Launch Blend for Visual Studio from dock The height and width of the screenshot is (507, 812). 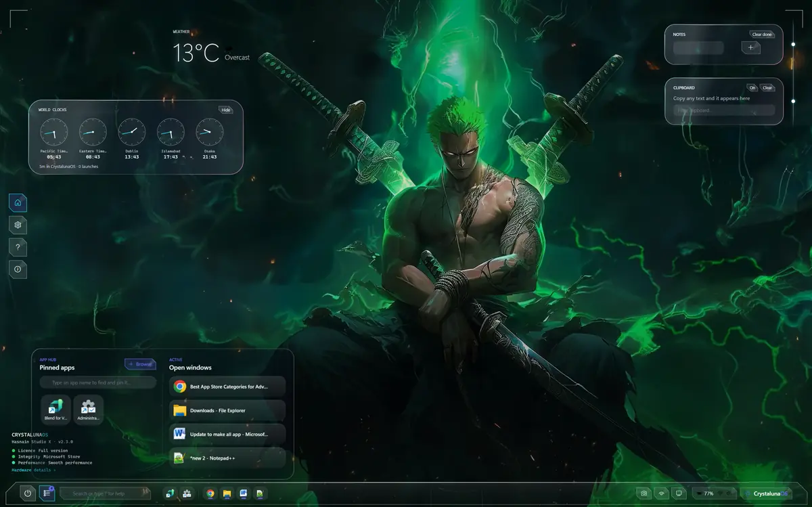pos(171,493)
